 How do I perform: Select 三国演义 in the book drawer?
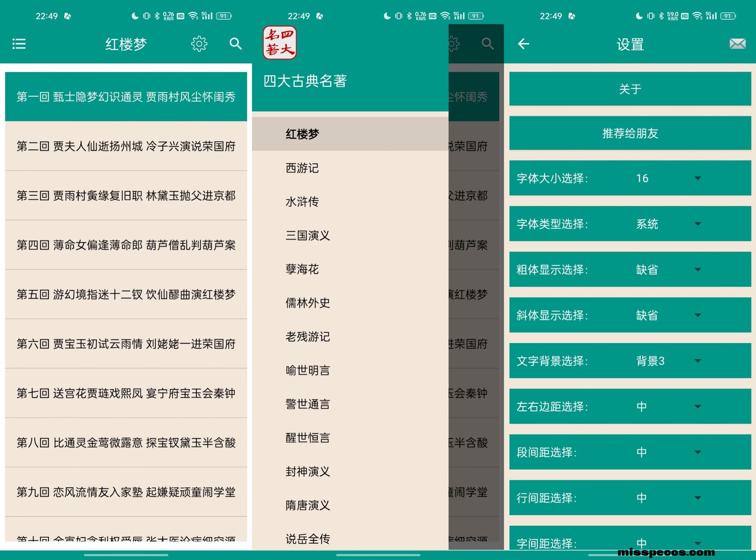(x=350, y=235)
